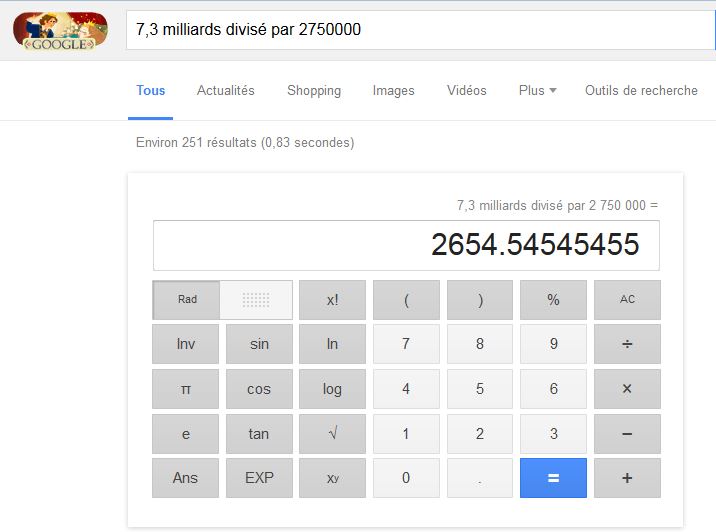Insert the pi constant
Viewport: 716px width, 532px height.
tap(185, 389)
